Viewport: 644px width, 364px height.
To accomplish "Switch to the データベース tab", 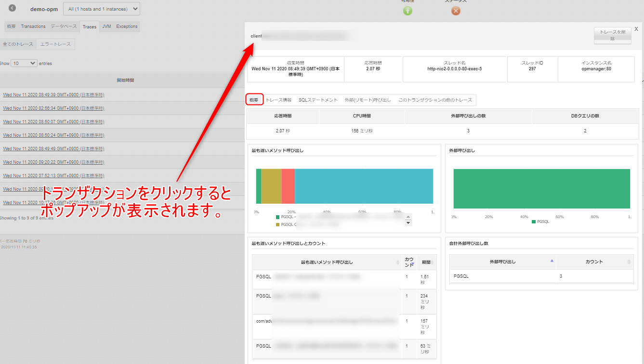I will coord(64,26).
